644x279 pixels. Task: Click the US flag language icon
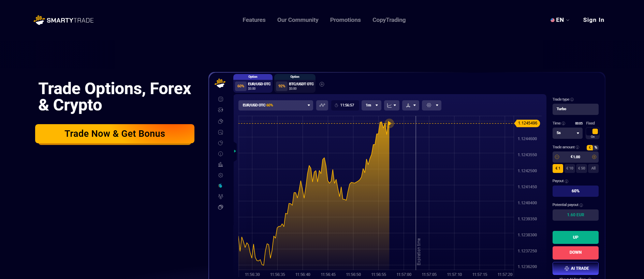pos(553,20)
